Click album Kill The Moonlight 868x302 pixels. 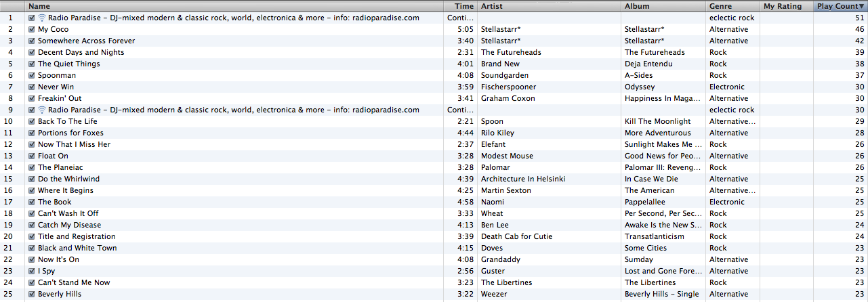tap(658, 122)
